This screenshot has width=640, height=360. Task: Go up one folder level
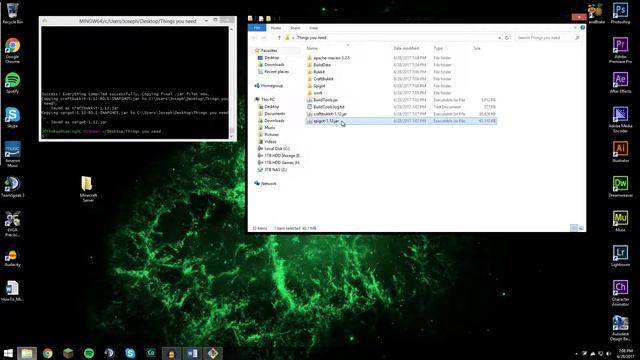point(279,38)
